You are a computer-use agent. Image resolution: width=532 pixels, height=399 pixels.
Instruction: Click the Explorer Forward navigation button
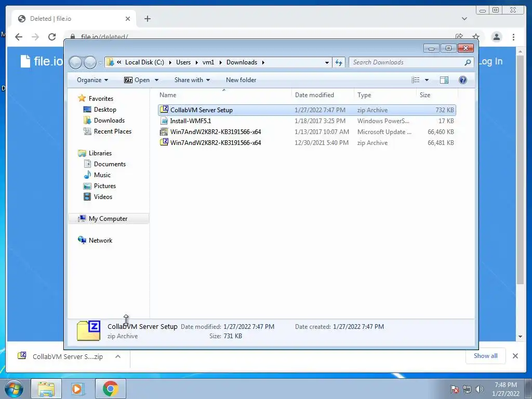tap(90, 62)
